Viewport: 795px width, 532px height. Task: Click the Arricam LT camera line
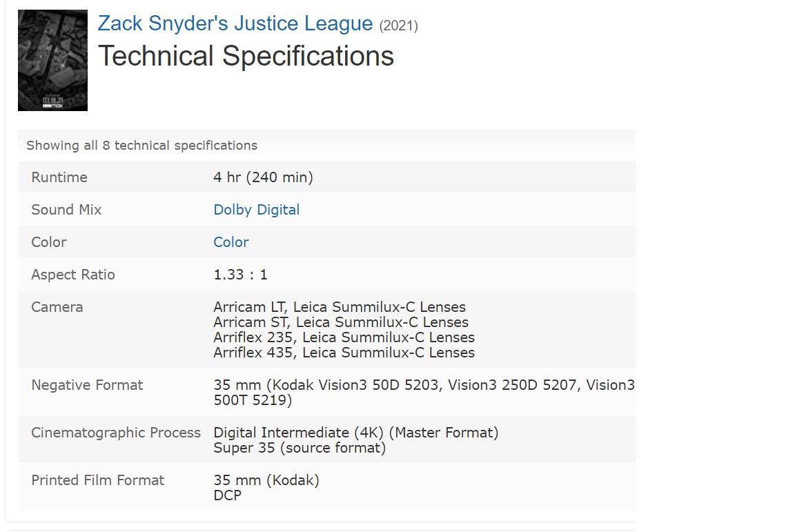pos(340,307)
